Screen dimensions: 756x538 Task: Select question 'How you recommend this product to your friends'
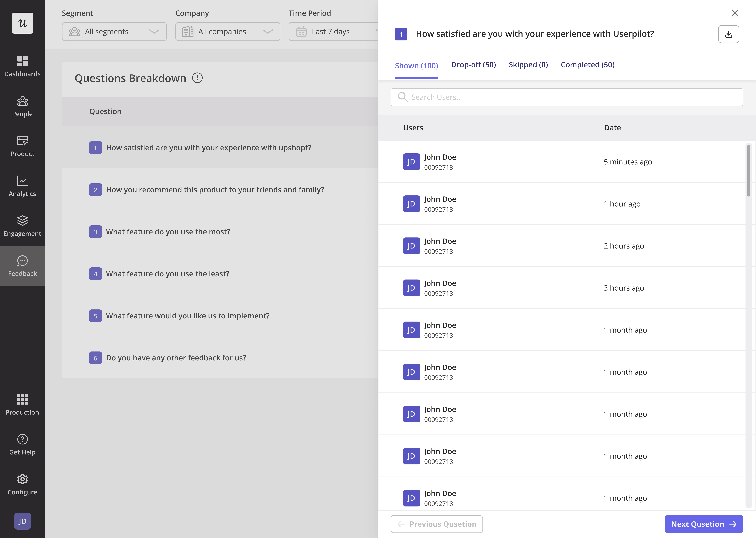pyautogui.click(x=215, y=190)
